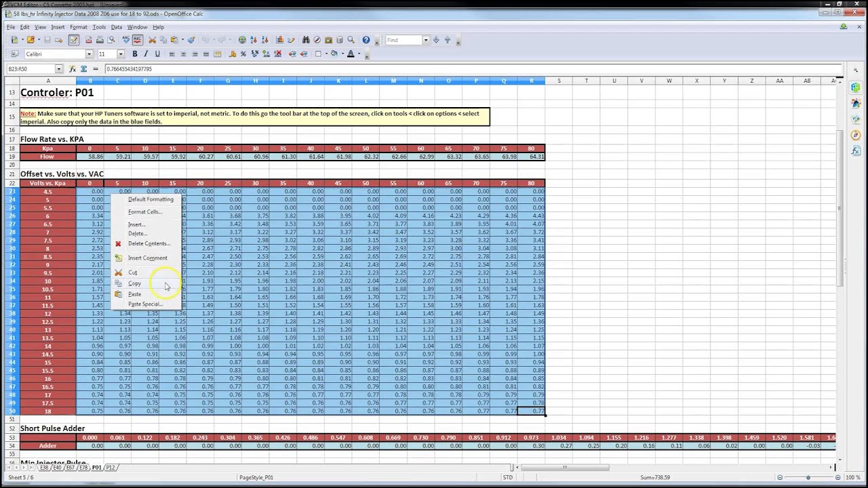Expand the font size dropdown

(x=121, y=54)
